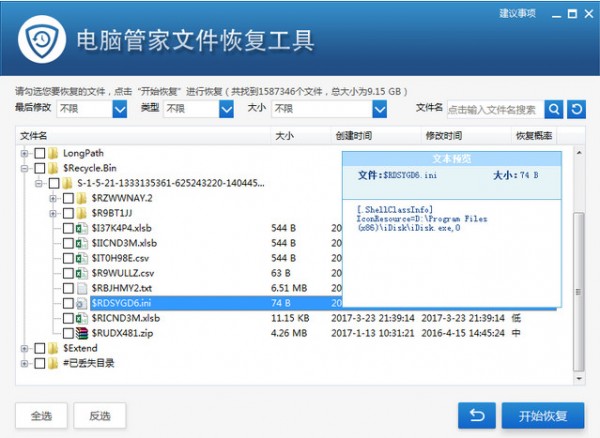Tick the $Recycle.Bin folder checkbox
This screenshot has width=600, height=438.
point(40,168)
